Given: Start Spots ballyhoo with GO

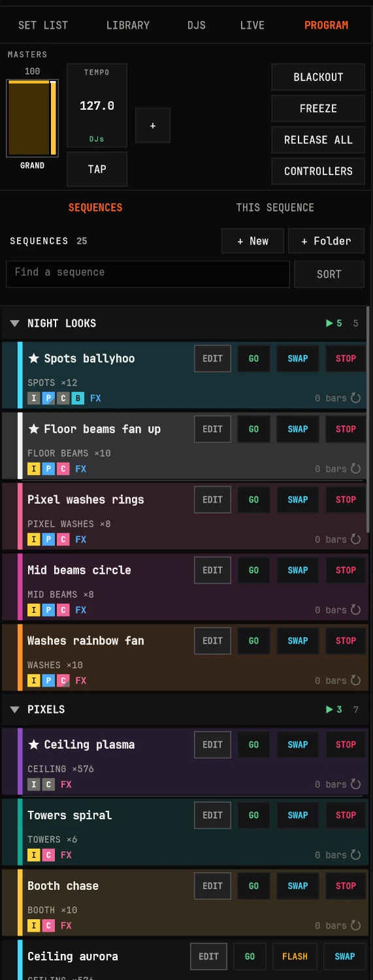Looking at the screenshot, I should click(x=253, y=359).
